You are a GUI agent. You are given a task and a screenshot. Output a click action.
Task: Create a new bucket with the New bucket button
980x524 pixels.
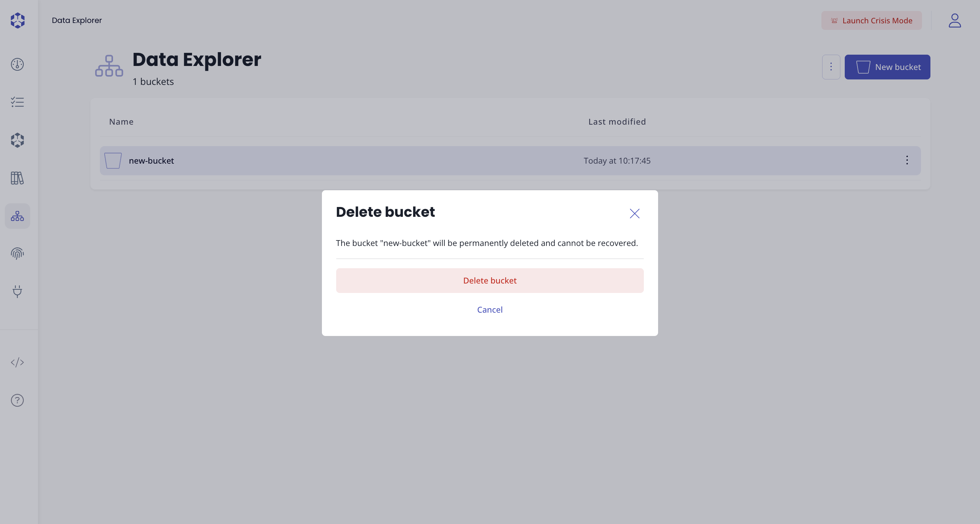click(x=887, y=67)
